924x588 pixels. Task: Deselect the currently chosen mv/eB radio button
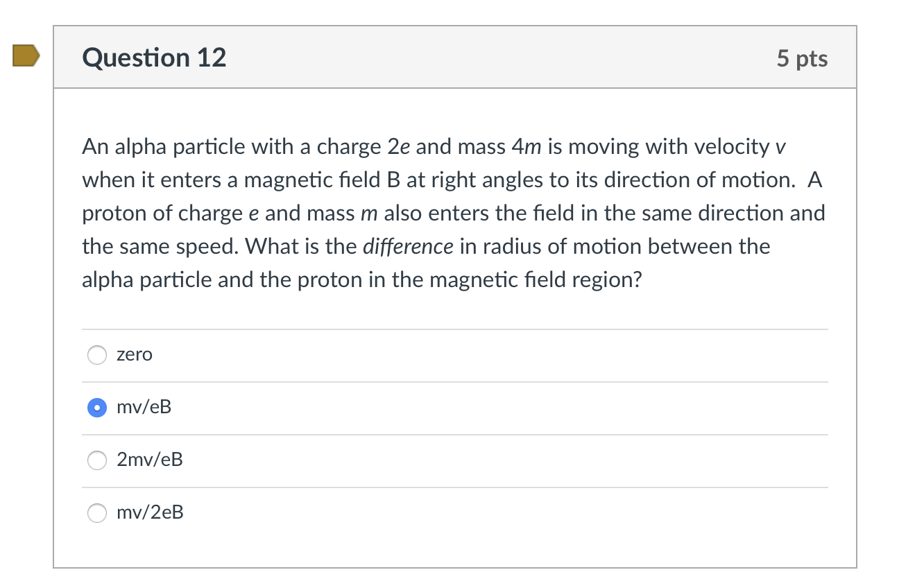coord(96,408)
